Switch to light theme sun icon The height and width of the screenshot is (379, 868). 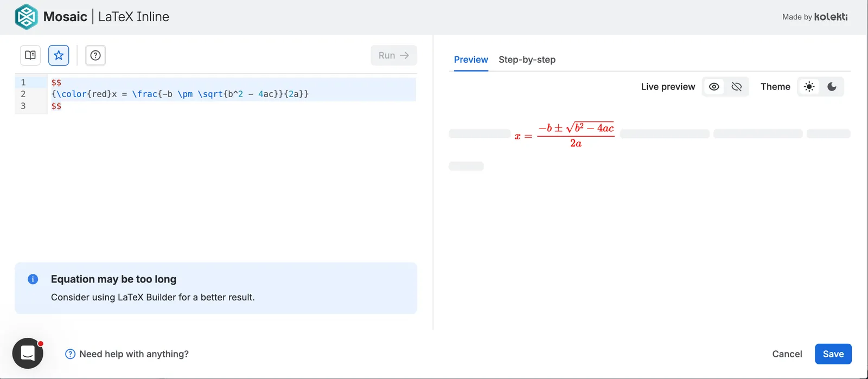pos(809,87)
